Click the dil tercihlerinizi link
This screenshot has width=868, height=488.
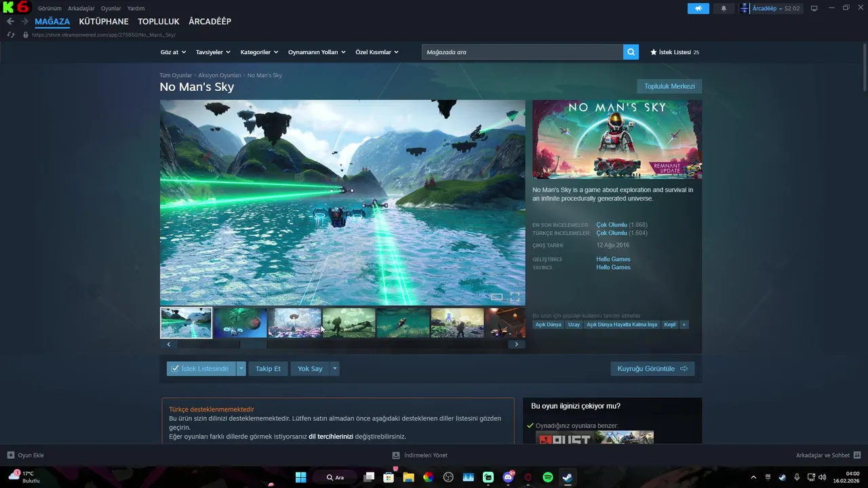331,436
